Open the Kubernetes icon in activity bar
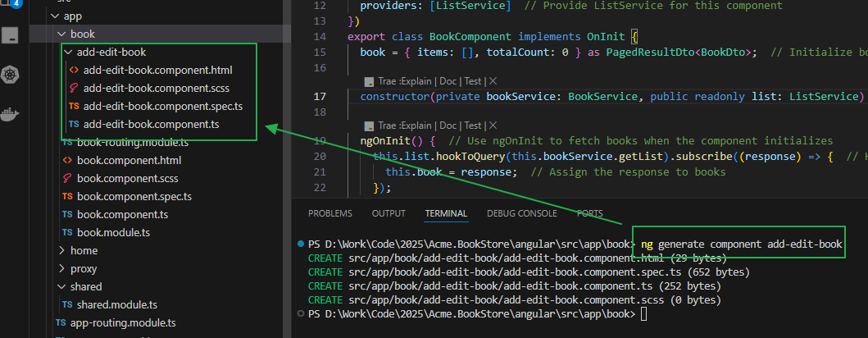This screenshot has width=868, height=338. [10, 75]
